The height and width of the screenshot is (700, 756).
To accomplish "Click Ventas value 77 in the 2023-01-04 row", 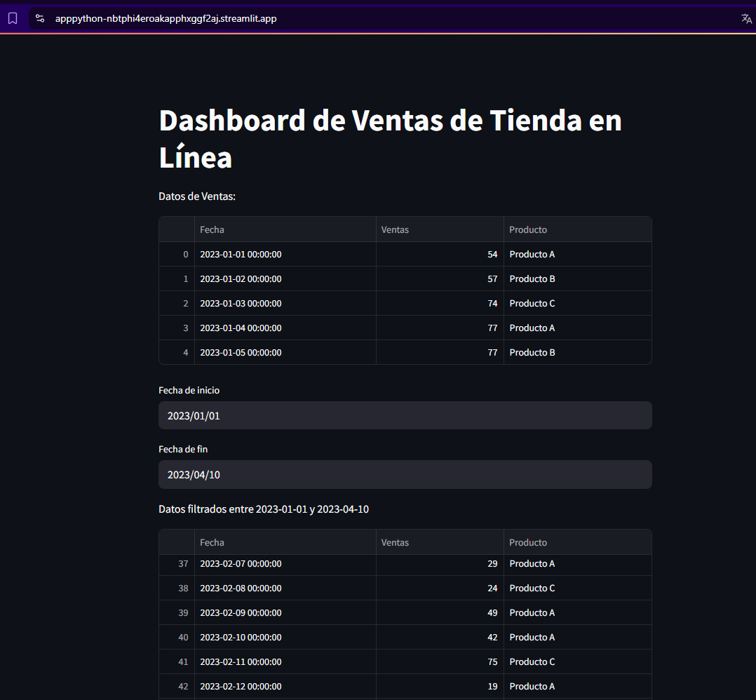I will click(440, 328).
